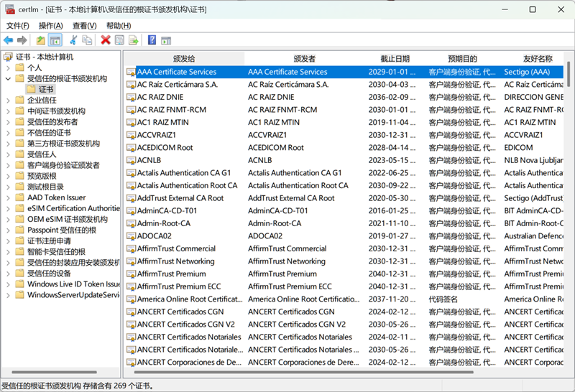Sort list by 截止日期 column header
The height and width of the screenshot is (392, 575).
pyautogui.click(x=395, y=58)
